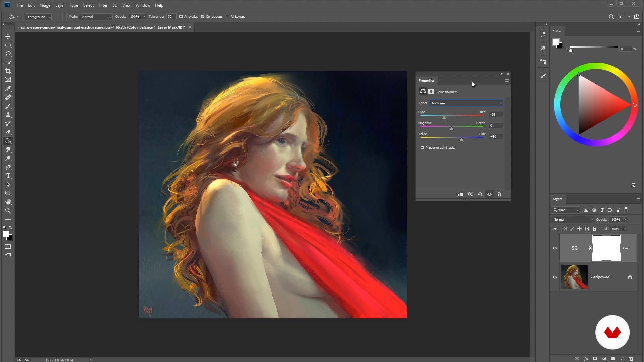This screenshot has width=644, height=362.
Task: Uncheck Preserve Luminosity
Action: [x=422, y=147]
